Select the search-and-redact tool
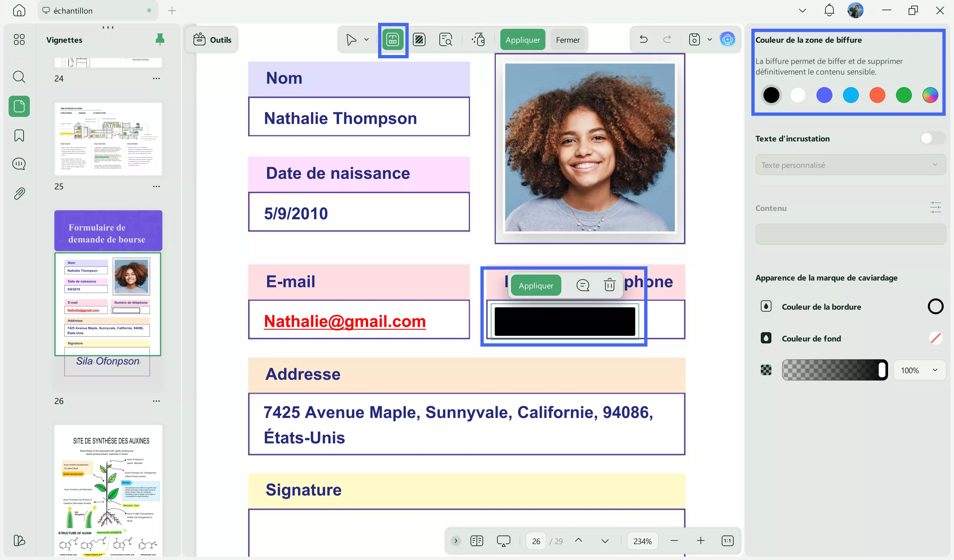 (x=446, y=39)
